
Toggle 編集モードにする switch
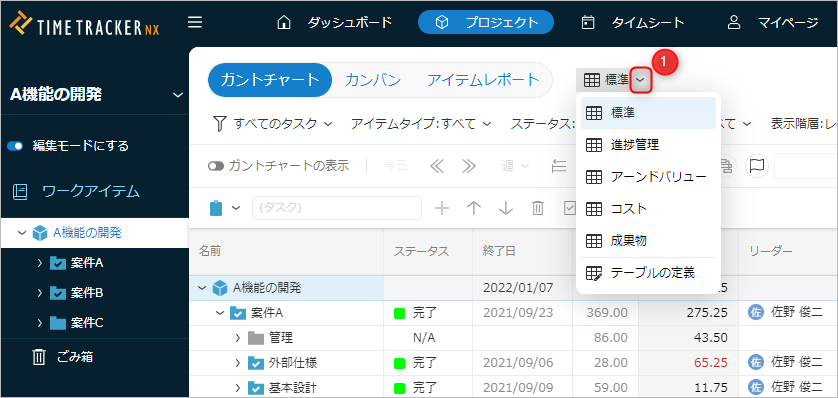pyautogui.click(x=15, y=146)
